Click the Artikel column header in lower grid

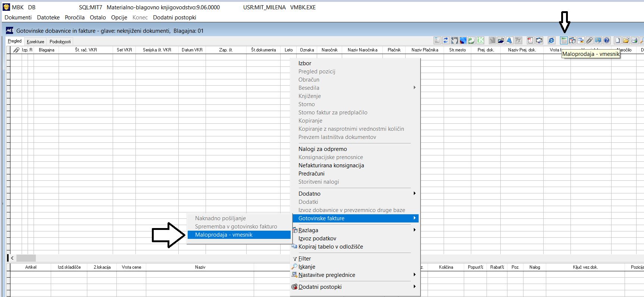click(x=31, y=267)
